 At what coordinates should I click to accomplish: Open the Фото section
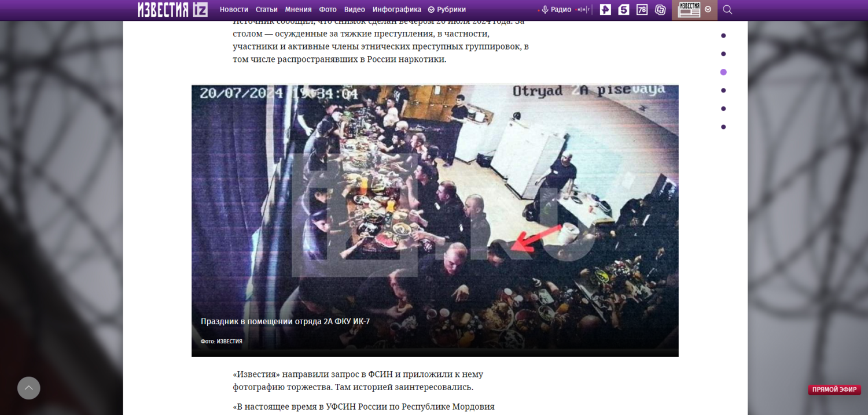click(328, 10)
